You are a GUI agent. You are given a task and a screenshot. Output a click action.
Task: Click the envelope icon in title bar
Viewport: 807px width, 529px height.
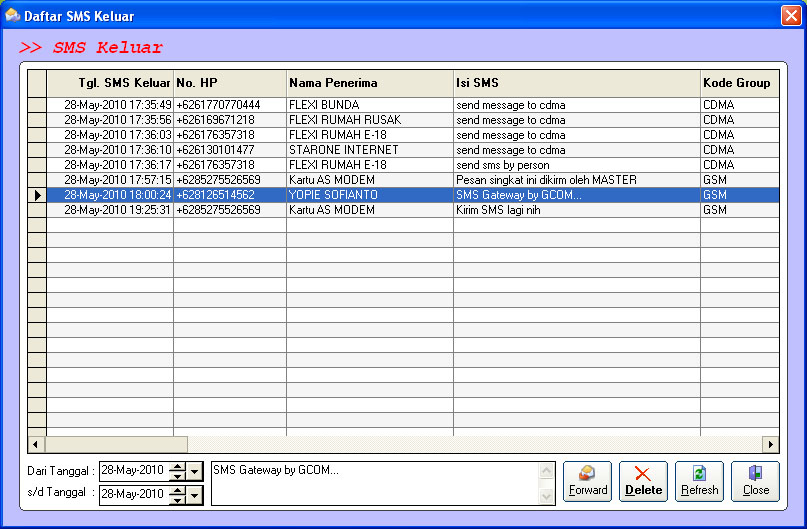[13, 16]
